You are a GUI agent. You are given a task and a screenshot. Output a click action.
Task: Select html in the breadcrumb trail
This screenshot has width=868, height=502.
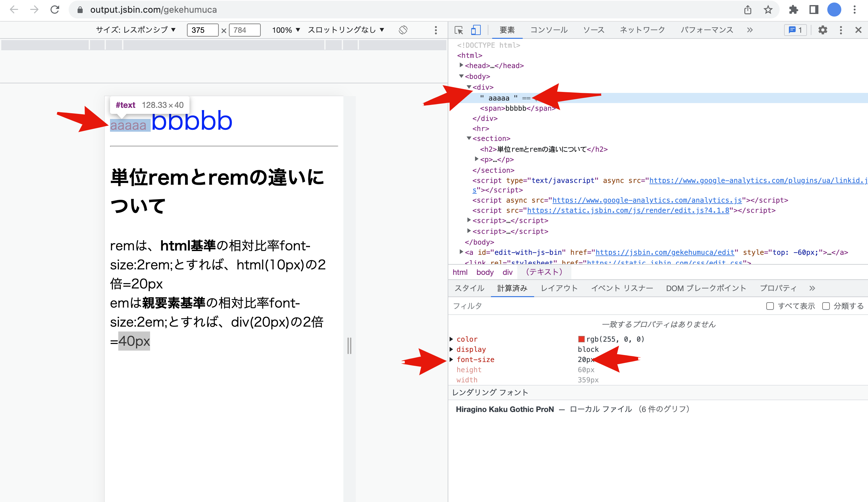460,272
